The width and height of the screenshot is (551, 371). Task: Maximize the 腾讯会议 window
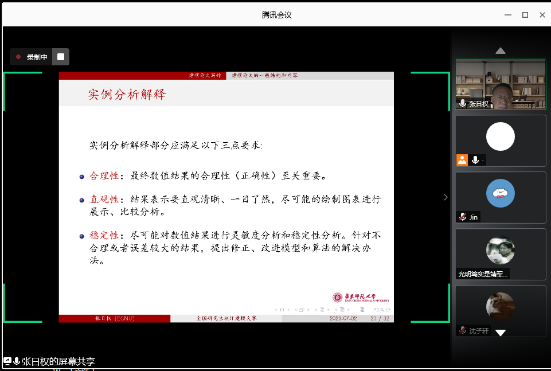pos(525,15)
